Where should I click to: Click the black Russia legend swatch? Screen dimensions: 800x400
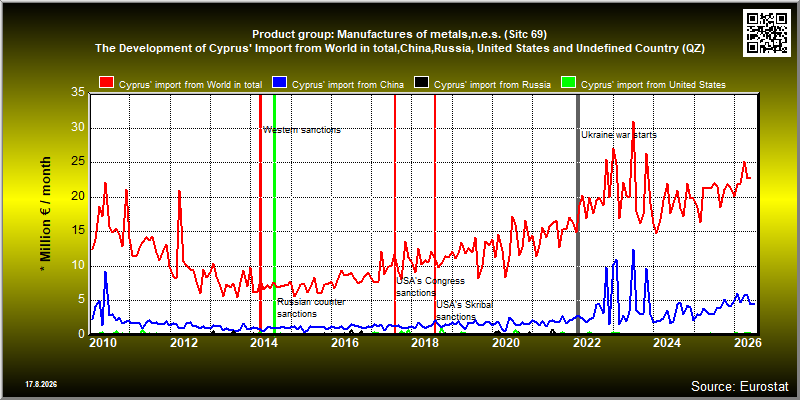click(421, 83)
